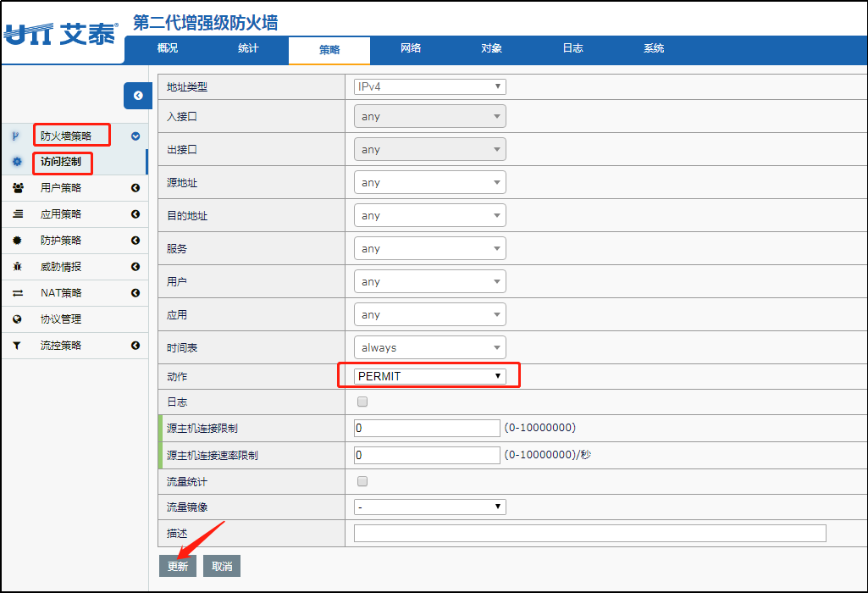Open 协议管理 in the sidebar

click(61, 319)
